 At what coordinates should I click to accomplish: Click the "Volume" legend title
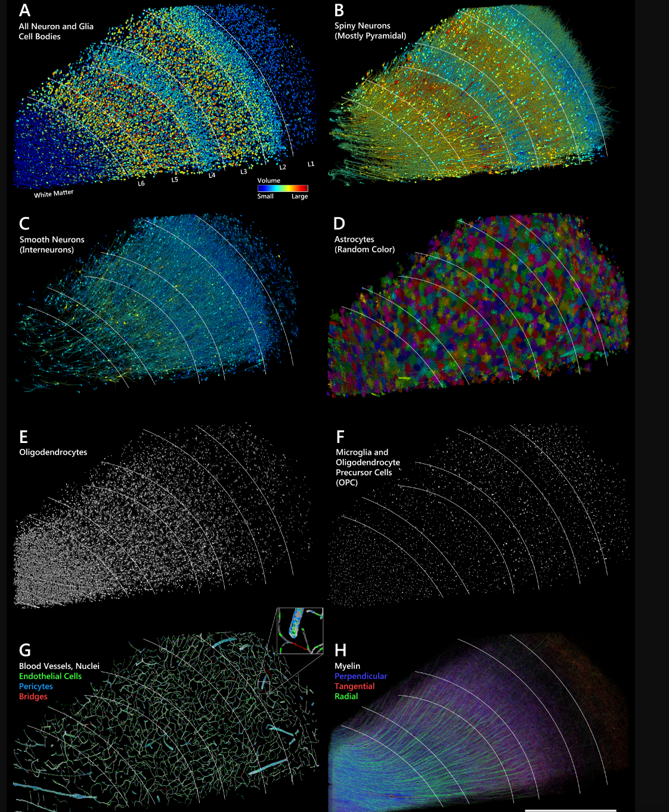tap(269, 181)
